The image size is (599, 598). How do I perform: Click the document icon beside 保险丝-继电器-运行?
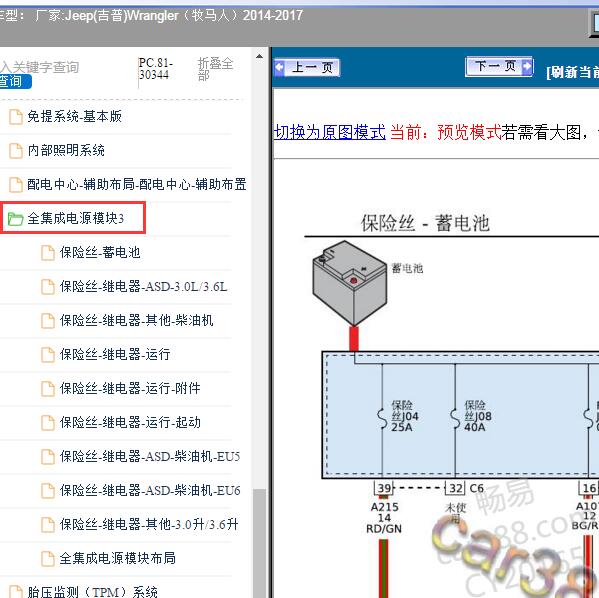(48, 355)
